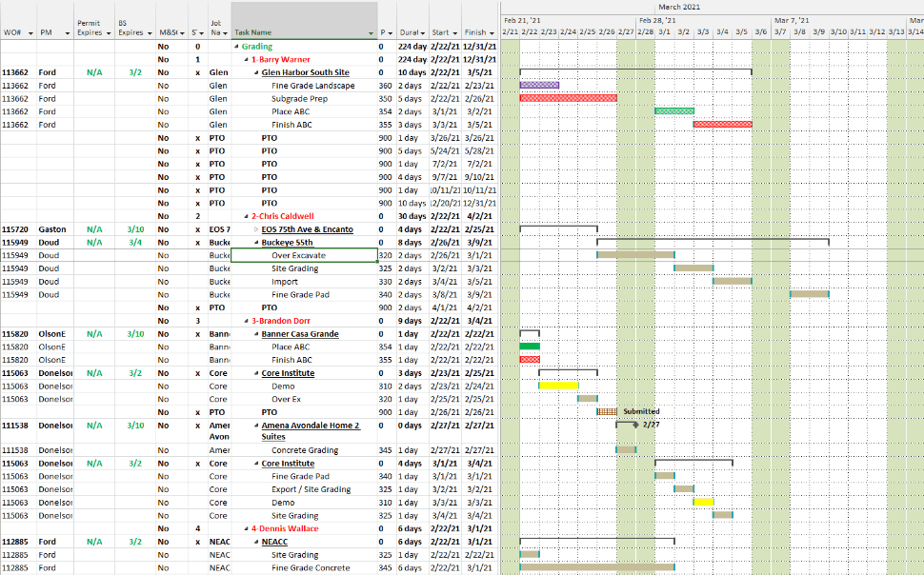Collapse the 2-Chris Caldwell group
This screenshot has height=575, width=924.
pos(247,216)
